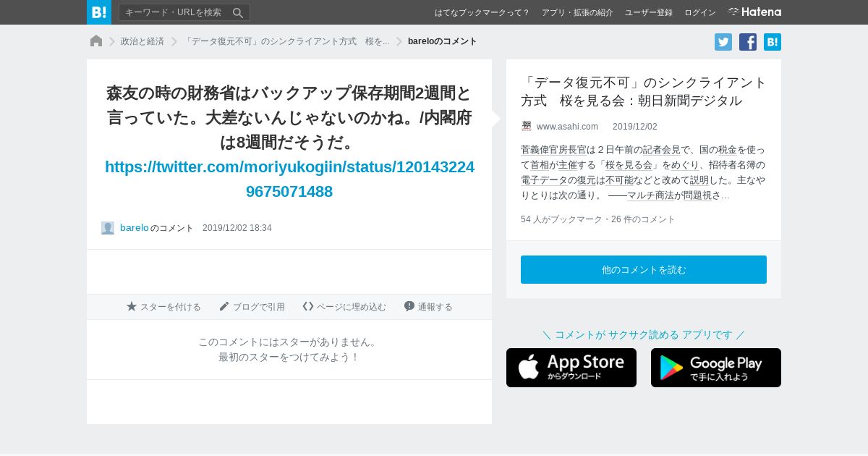Open the Google Play download badge
The width and height of the screenshot is (868, 456).
click(x=716, y=368)
